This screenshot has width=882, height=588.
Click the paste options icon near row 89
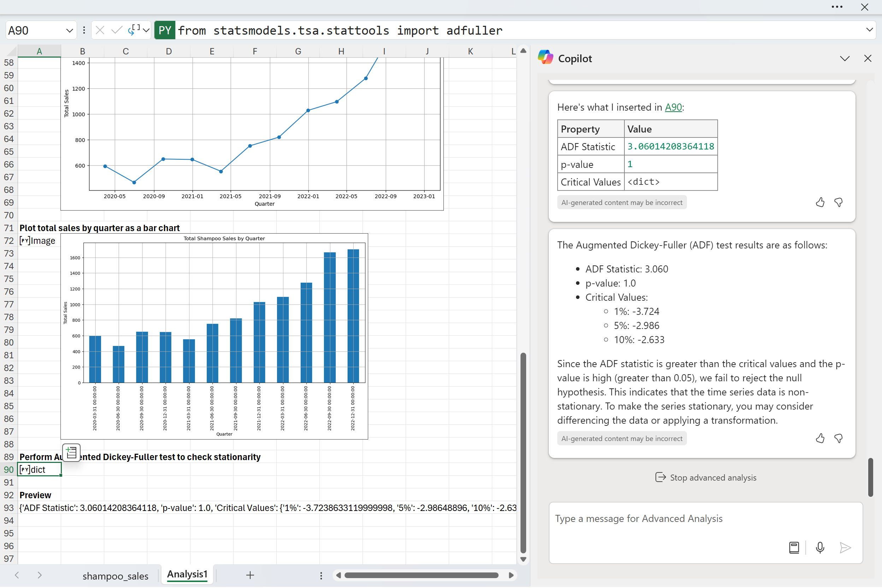[71, 452]
